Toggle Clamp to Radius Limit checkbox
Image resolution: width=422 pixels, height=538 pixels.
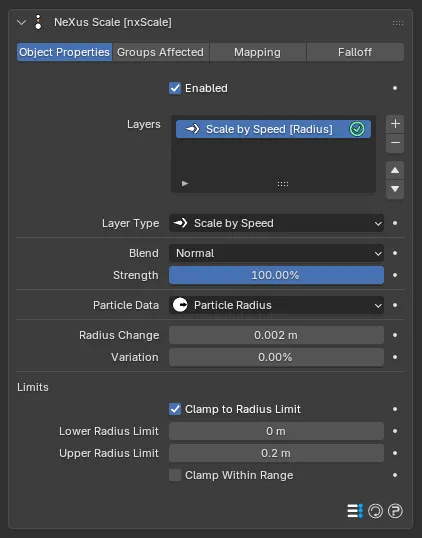[x=175, y=409]
